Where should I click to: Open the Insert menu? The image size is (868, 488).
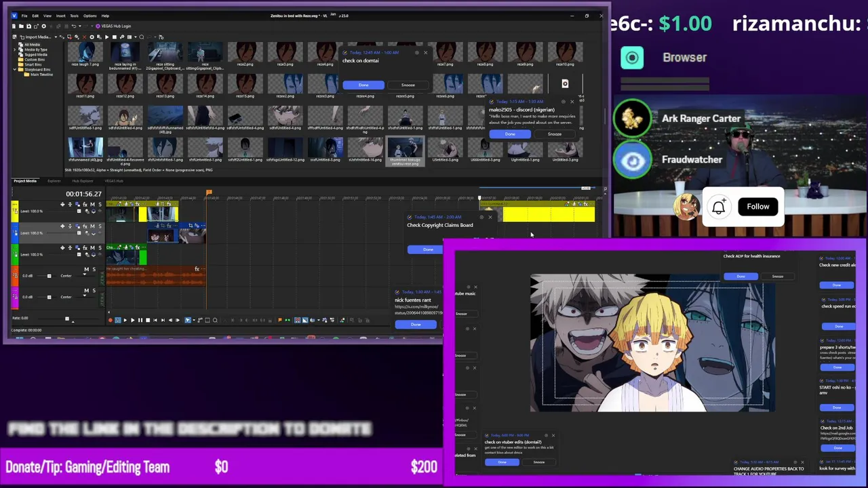pos(60,16)
